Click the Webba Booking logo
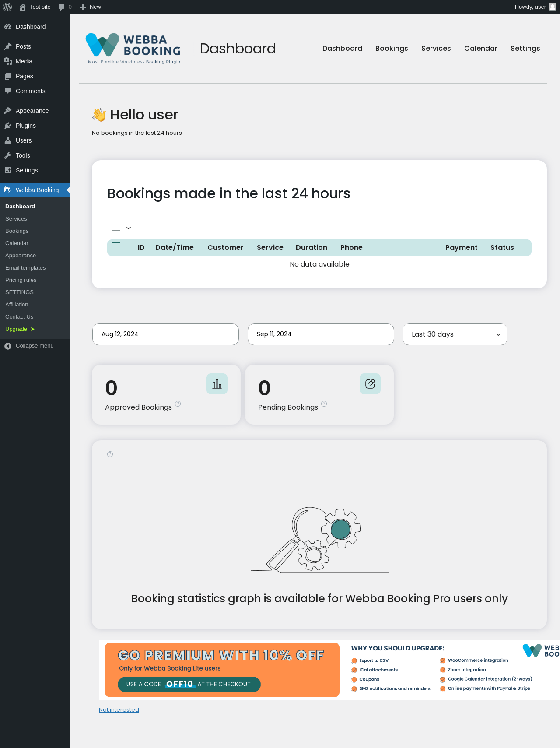560x748 pixels. coord(133,49)
